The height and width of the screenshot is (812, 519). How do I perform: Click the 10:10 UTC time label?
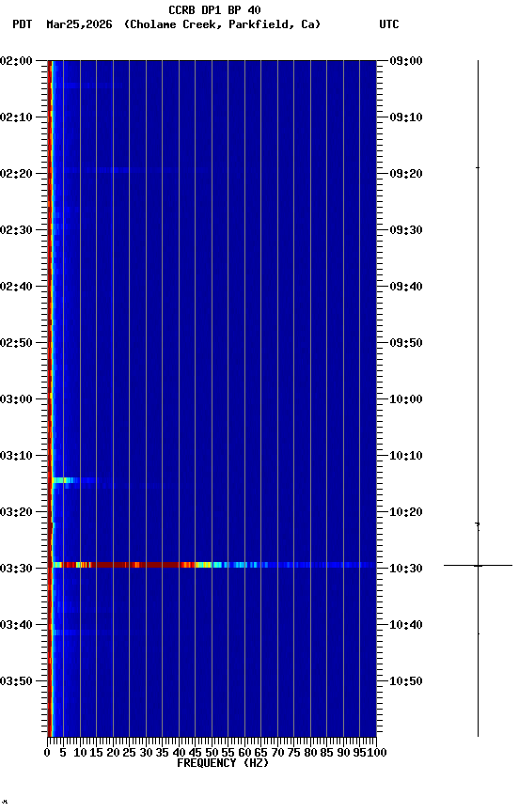(406, 456)
